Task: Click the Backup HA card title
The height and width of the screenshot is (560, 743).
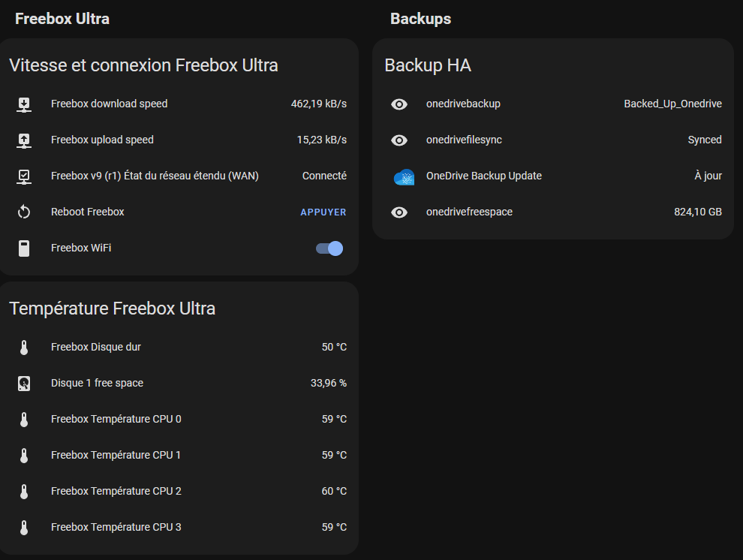Action: [428, 65]
